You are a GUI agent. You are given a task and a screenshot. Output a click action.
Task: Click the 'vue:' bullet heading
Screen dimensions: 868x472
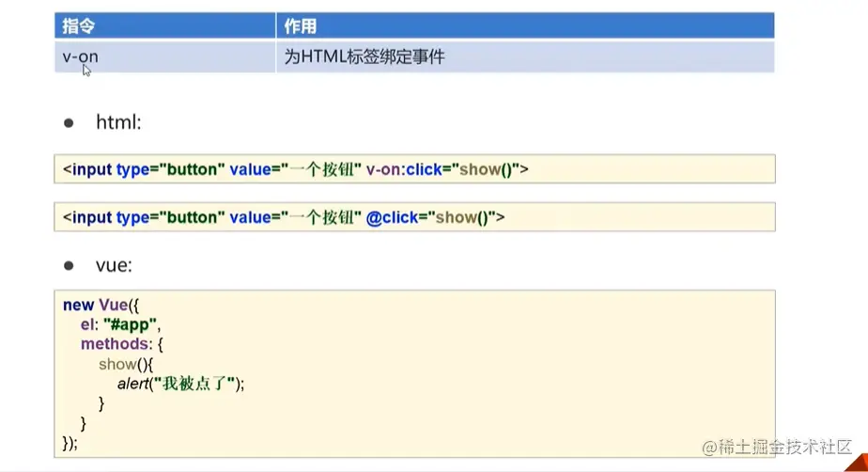click(x=114, y=265)
